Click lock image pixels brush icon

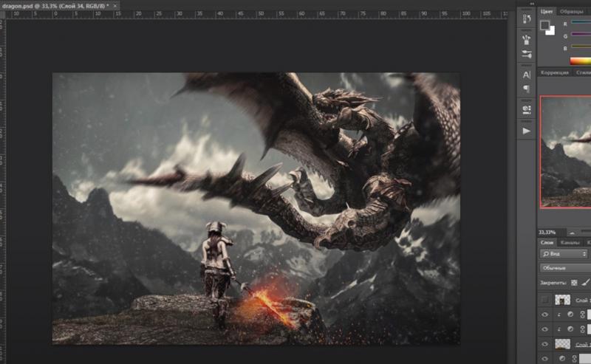pos(585,282)
